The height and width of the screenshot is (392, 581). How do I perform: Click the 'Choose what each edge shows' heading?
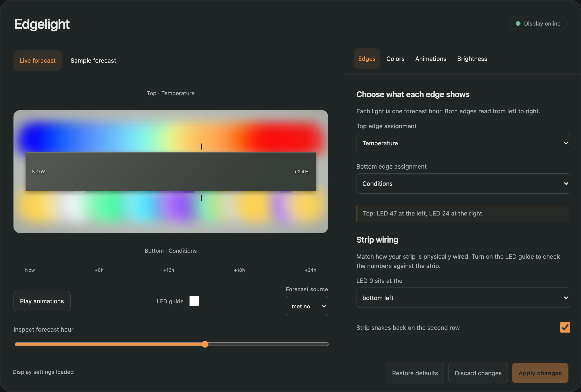(413, 95)
